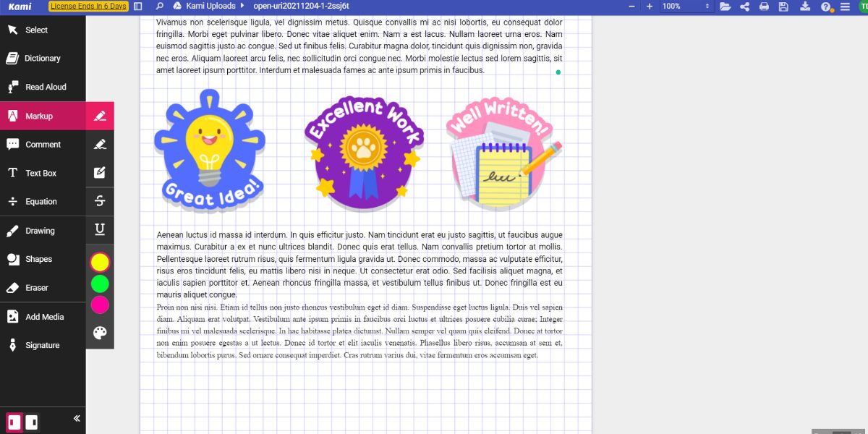The width and height of the screenshot is (868, 434).
Task: Save the document with floppy icon
Action: click(x=783, y=7)
